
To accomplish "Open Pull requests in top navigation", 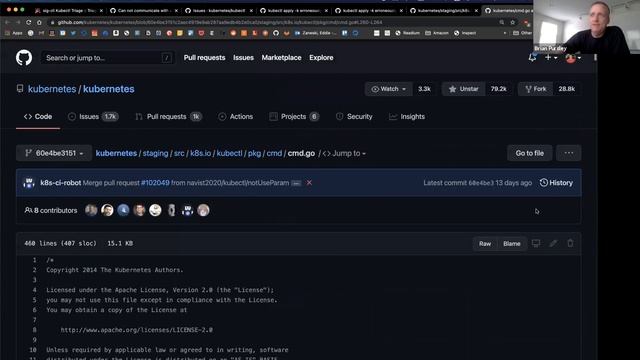I will pyautogui.click(x=204, y=58).
